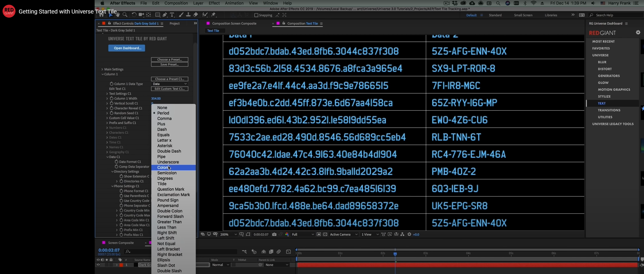
Task: Toggle Motion Blur for timeline layers
Action: click(x=279, y=251)
